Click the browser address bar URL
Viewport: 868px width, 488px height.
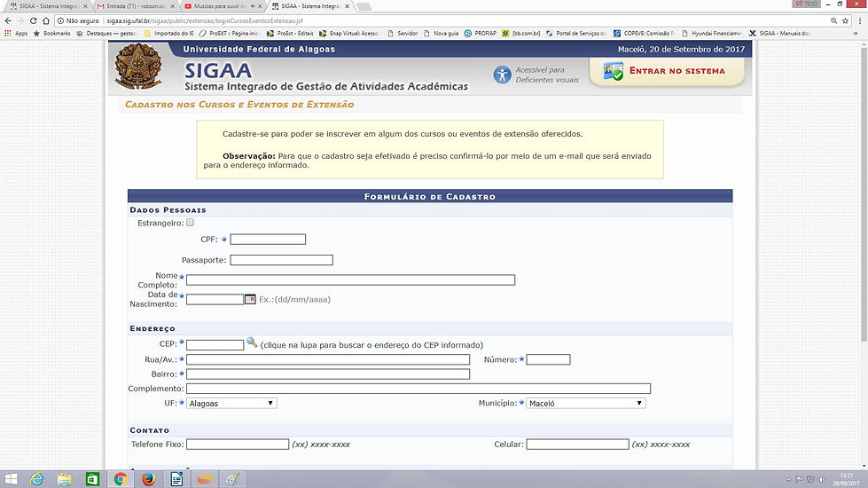pos(205,20)
